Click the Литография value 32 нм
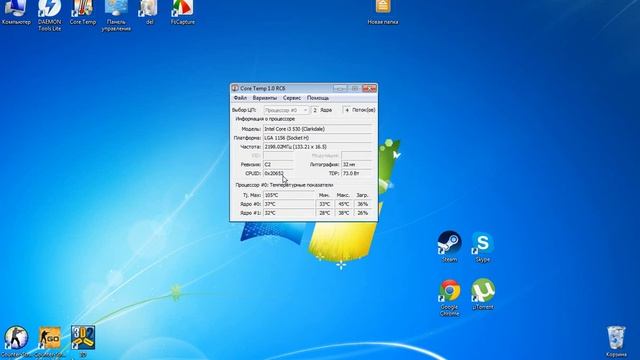Screen dimensions: 640x360 (357, 164)
